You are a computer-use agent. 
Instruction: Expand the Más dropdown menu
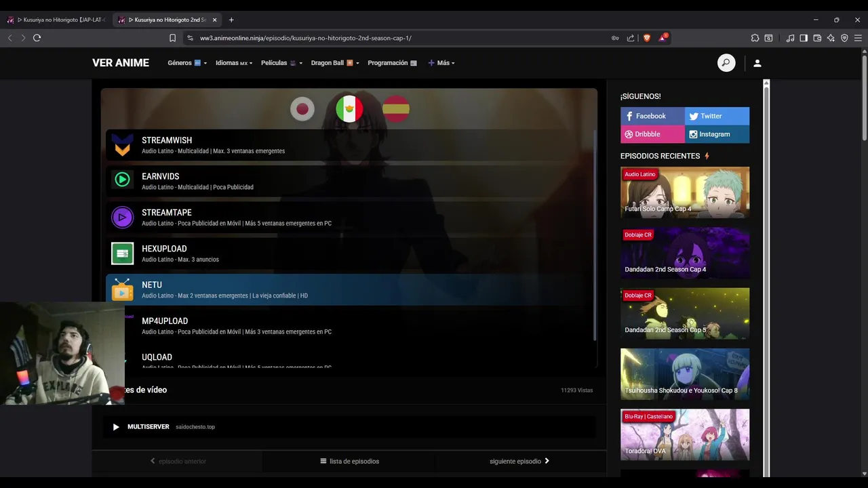[441, 63]
